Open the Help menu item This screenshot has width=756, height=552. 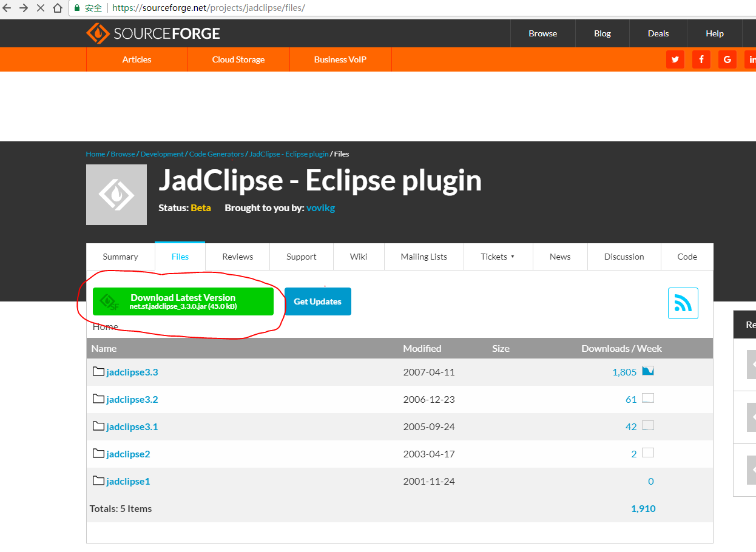[x=715, y=33]
